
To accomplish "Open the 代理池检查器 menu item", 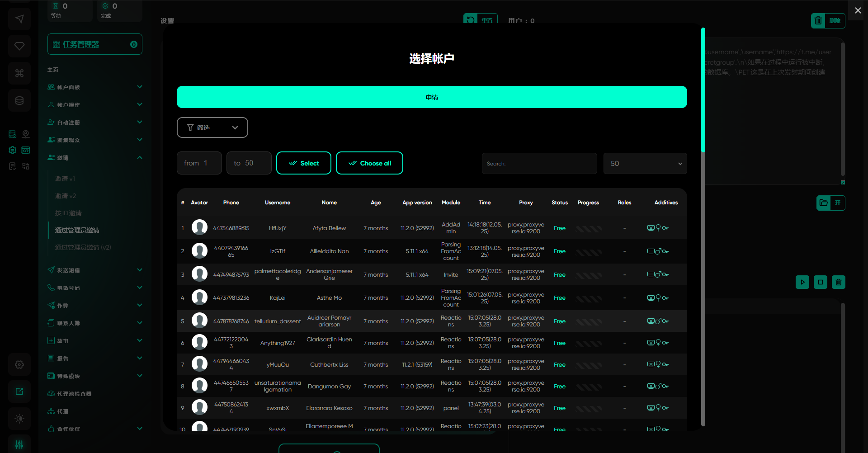I will pos(74,394).
